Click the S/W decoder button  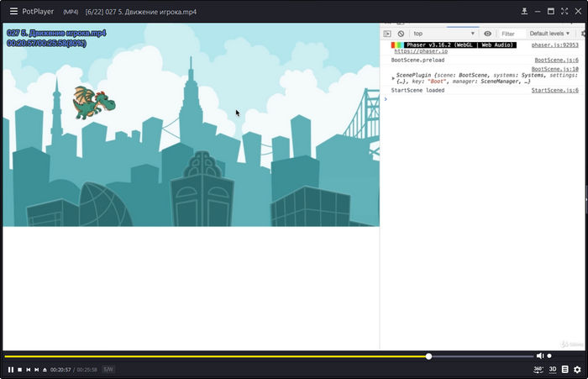pos(109,370)
